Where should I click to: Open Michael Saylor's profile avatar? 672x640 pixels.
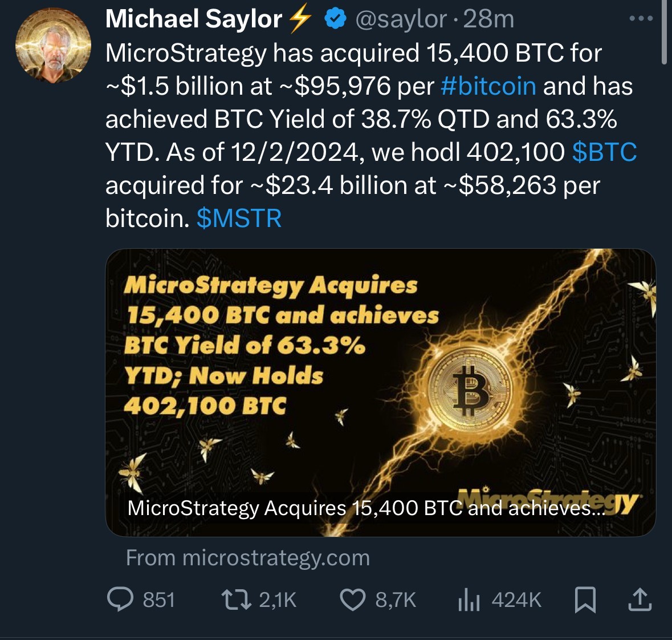point(53,46)
